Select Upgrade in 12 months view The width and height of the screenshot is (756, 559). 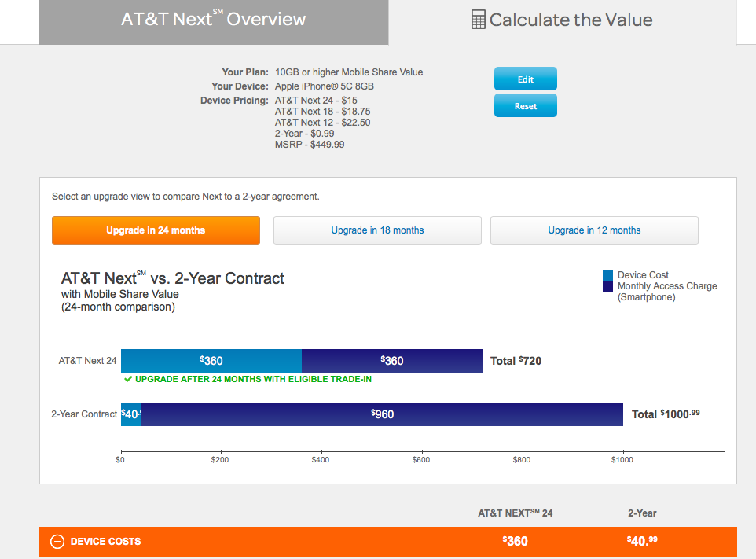tap(594, 230)
